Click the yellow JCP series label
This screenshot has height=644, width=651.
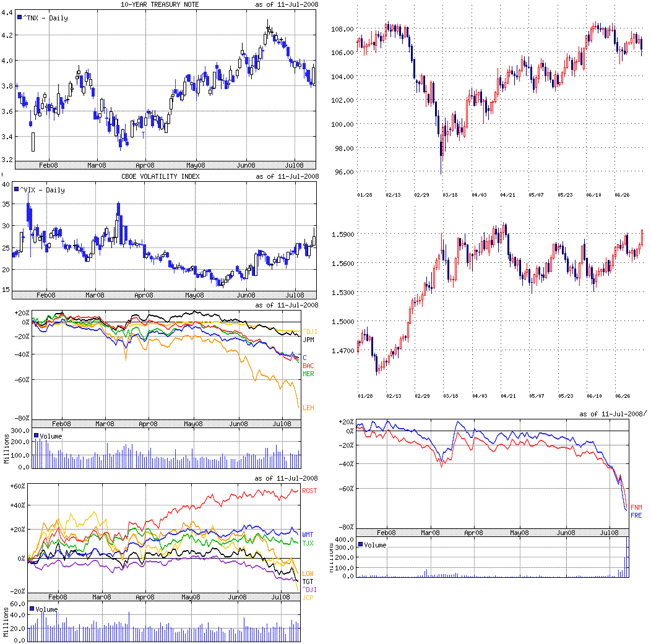point(308,598)
